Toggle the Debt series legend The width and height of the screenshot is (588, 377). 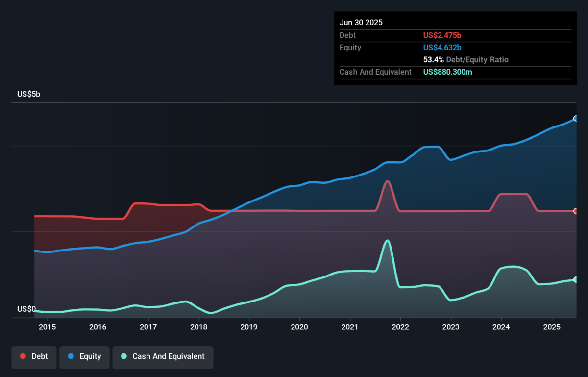[34, 356]
